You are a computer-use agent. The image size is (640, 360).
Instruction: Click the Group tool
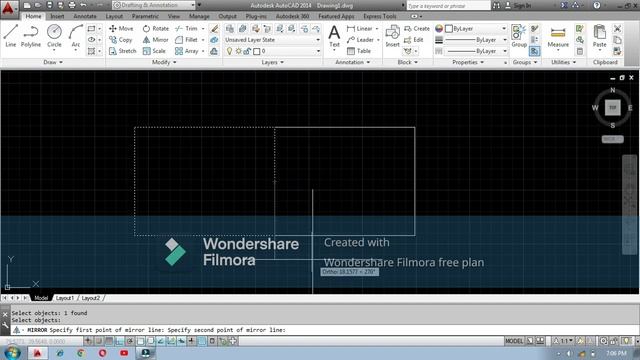[x=519, y=36]
